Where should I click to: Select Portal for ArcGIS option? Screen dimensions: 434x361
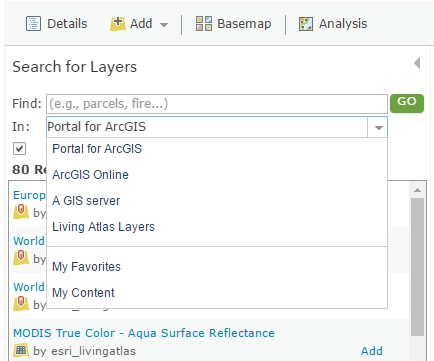point(217,149)
